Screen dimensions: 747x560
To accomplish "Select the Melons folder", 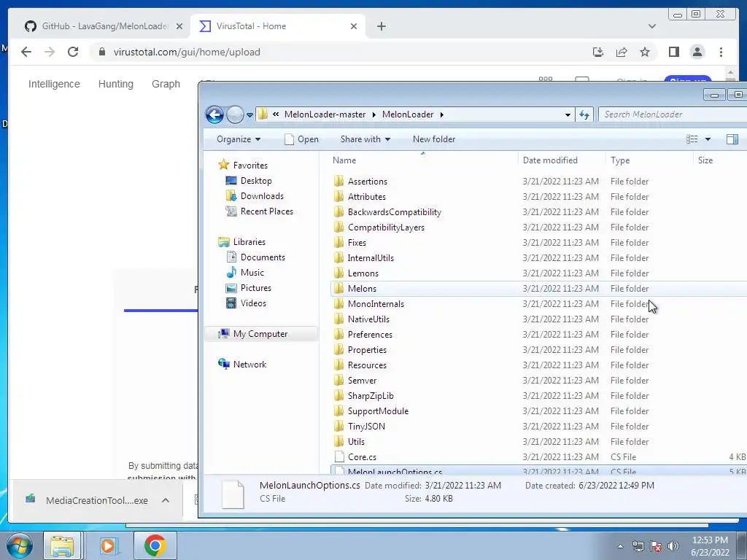I will coord(362,289).
